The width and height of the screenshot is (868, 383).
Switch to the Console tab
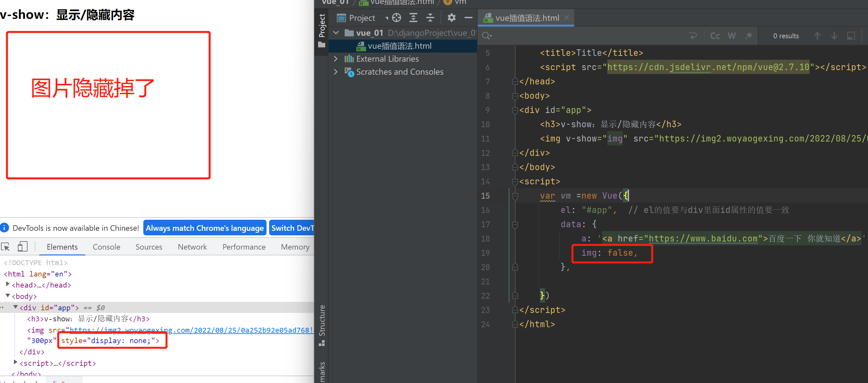(106, 247)
